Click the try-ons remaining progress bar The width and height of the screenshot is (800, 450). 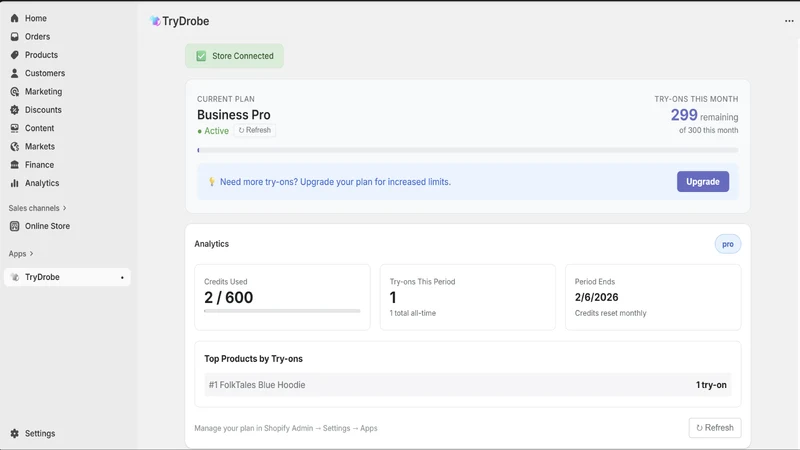click(467, 150)
